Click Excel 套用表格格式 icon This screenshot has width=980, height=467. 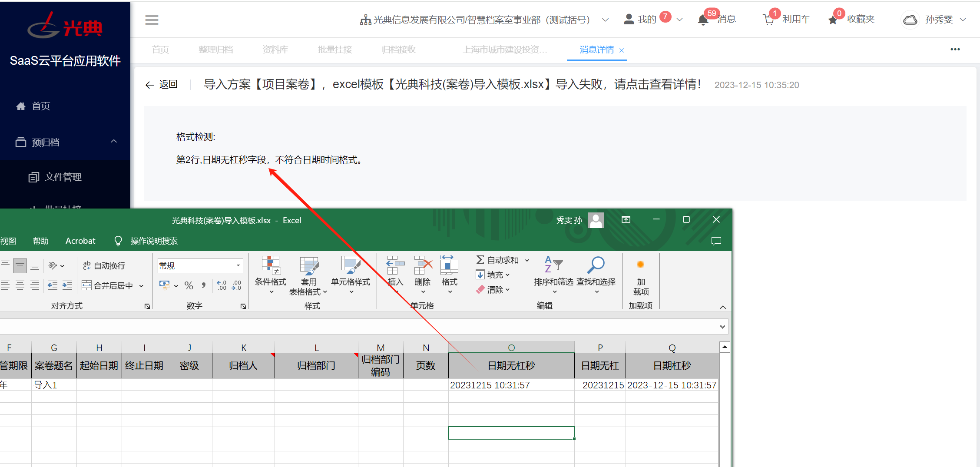click(x=309, y=265)
